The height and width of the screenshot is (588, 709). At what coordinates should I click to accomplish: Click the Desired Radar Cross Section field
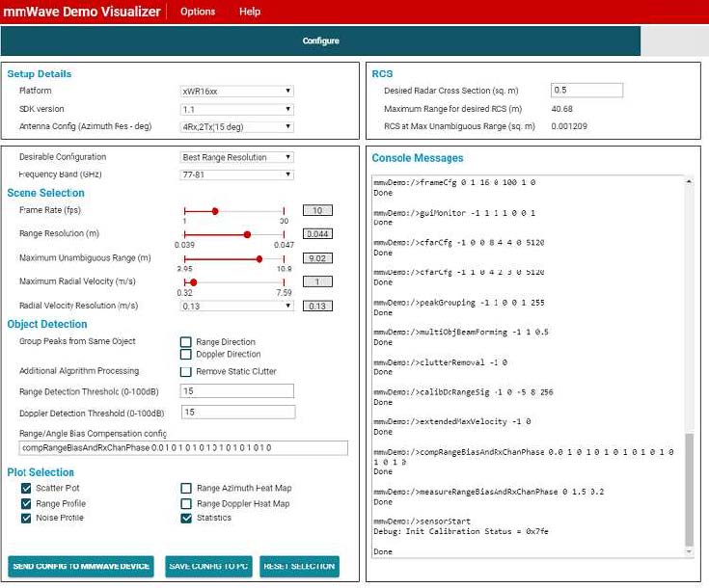586,90
